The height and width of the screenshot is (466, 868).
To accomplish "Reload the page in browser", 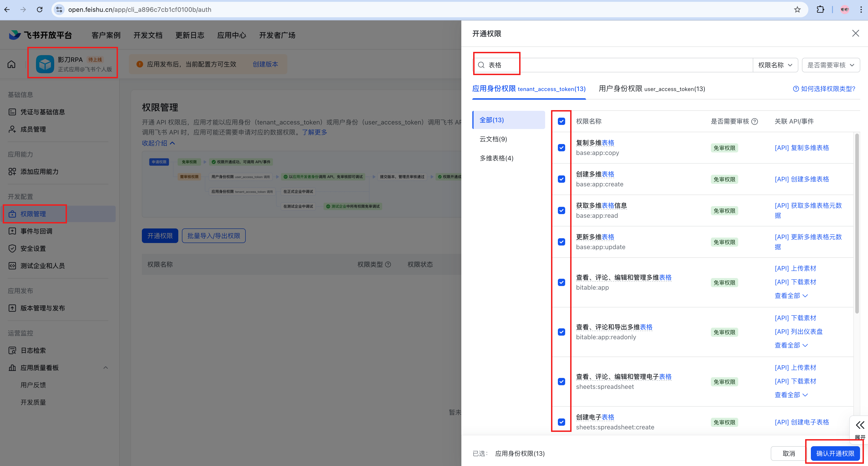I will (x=40, y=9).
